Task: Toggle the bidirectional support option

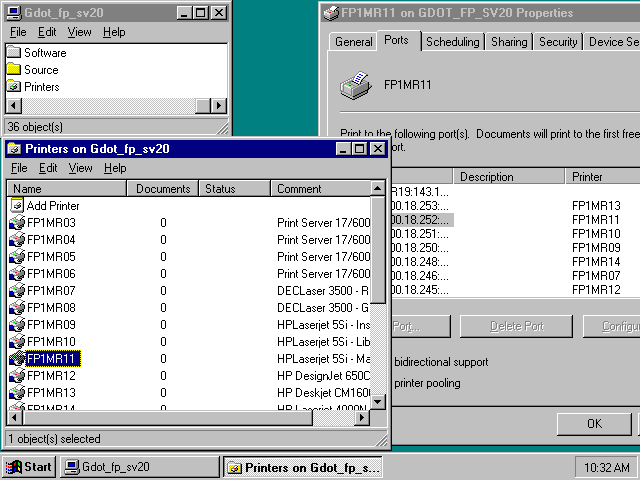Action: click(442, 361)
